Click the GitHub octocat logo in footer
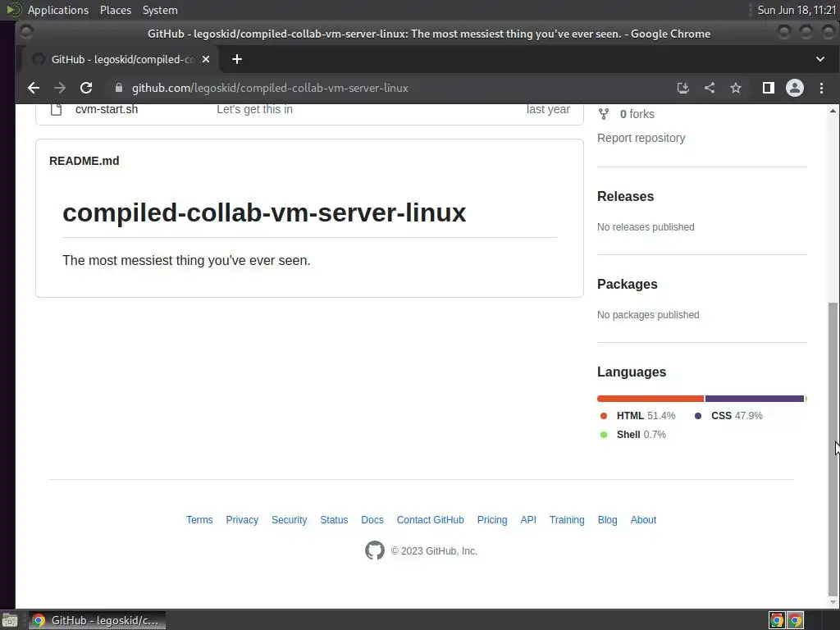 tap(374, 550)
